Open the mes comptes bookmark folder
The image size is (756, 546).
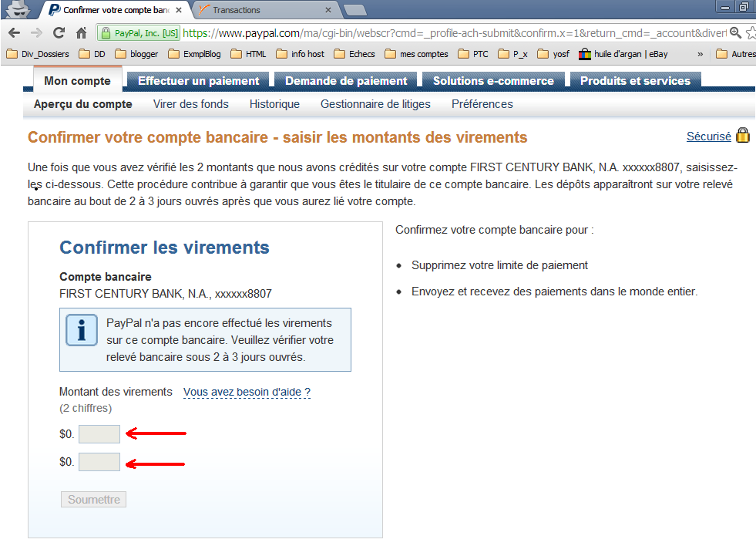(417, 54)
